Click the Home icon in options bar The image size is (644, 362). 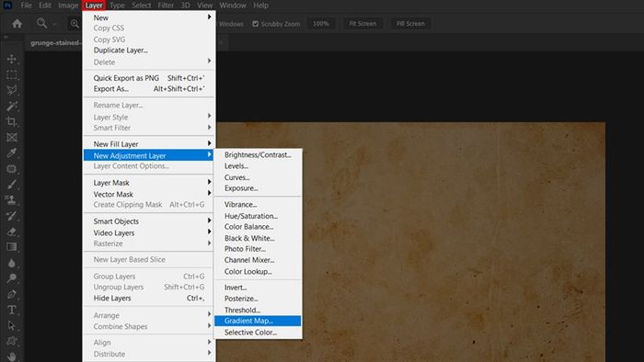point(17,24)
